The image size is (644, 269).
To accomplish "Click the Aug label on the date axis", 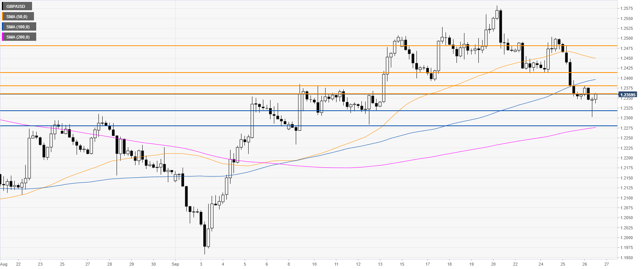I will [x=3, y=264].
